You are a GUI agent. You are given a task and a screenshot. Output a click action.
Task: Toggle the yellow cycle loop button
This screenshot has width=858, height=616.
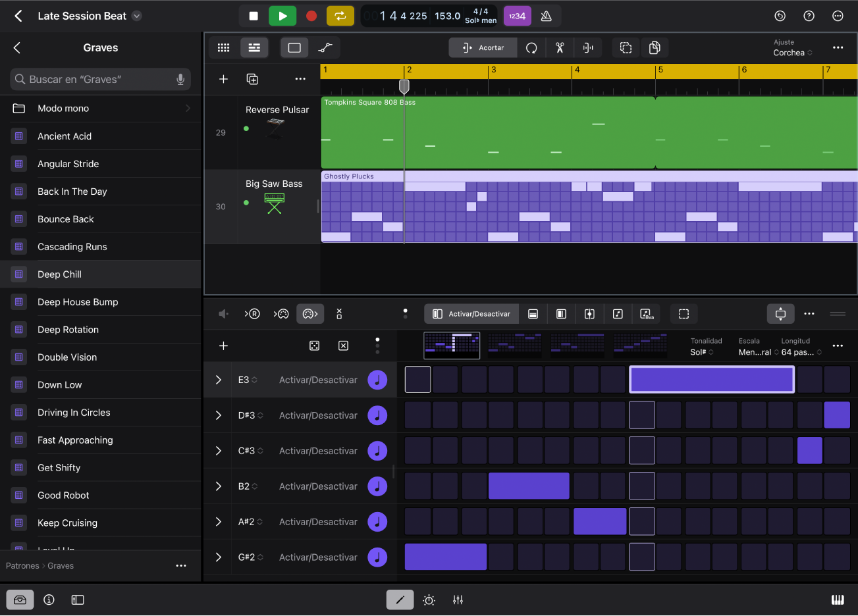pos(340,16)
